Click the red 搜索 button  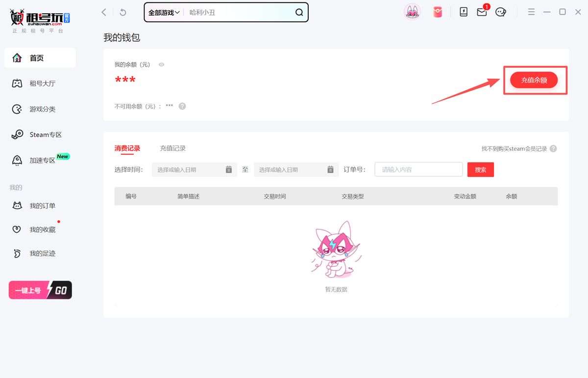pyautogui.click(x=480, y=170)
